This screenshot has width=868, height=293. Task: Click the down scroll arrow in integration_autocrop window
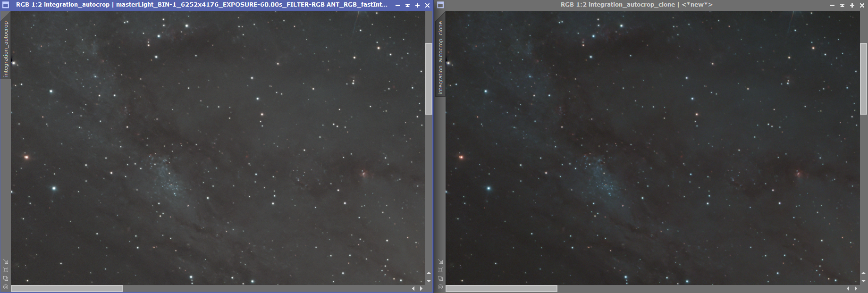pyautogui.click(x=429, y=281)
